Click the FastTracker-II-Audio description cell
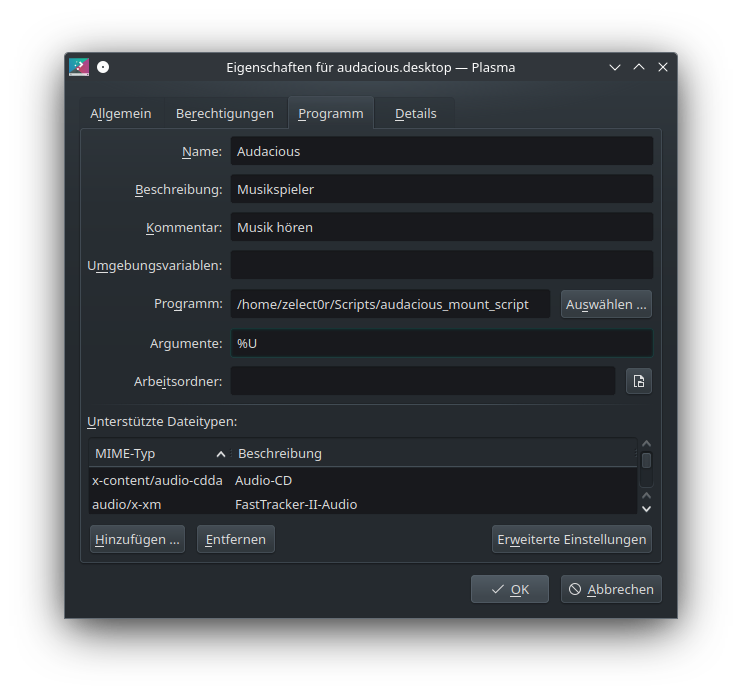This screenshot has height=695, width=742. 296,505
